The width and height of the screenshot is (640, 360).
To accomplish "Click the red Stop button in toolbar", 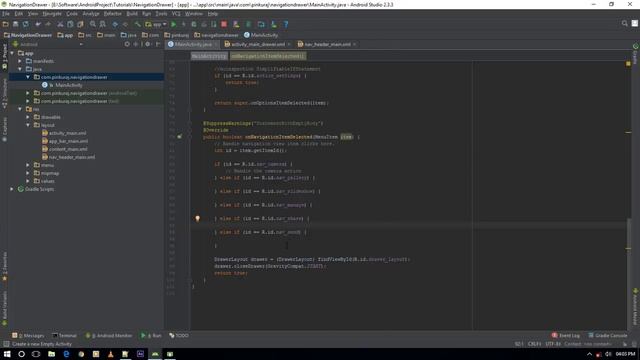I will point(224,24).
